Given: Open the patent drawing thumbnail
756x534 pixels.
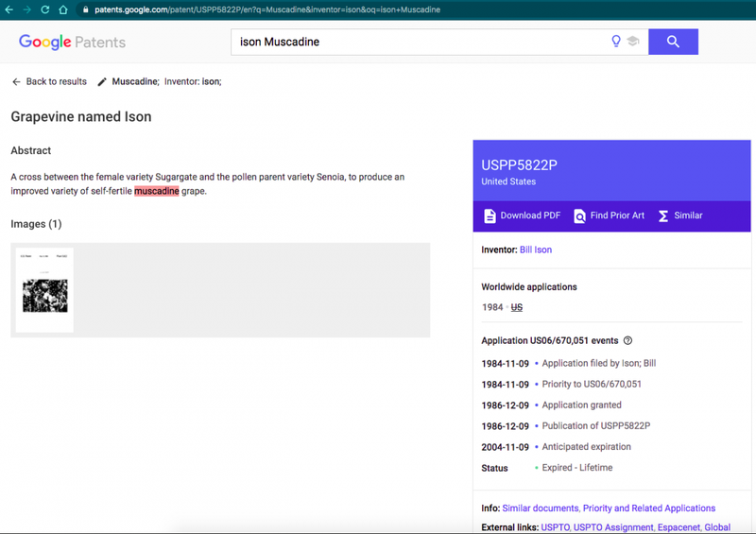Looking at the screenshot, I should tap(44, 290).
